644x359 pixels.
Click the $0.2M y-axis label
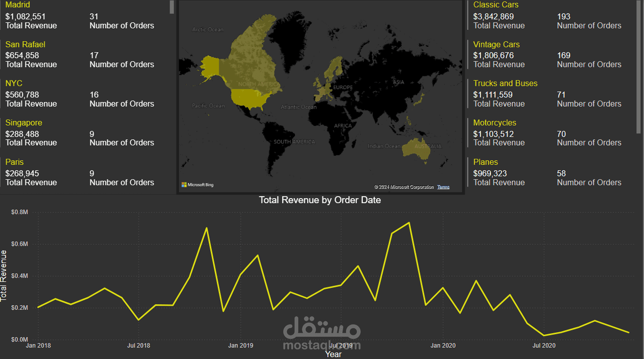click(x=20, y=308)
